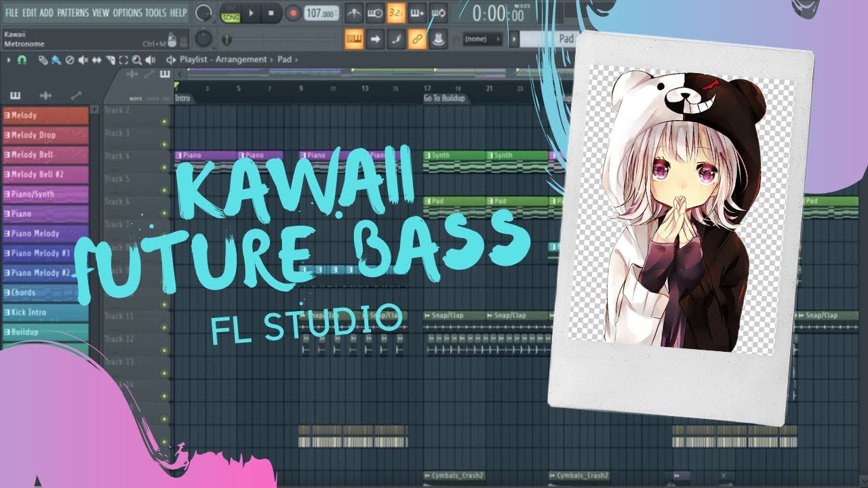Select the slice tool

point(111,60)
